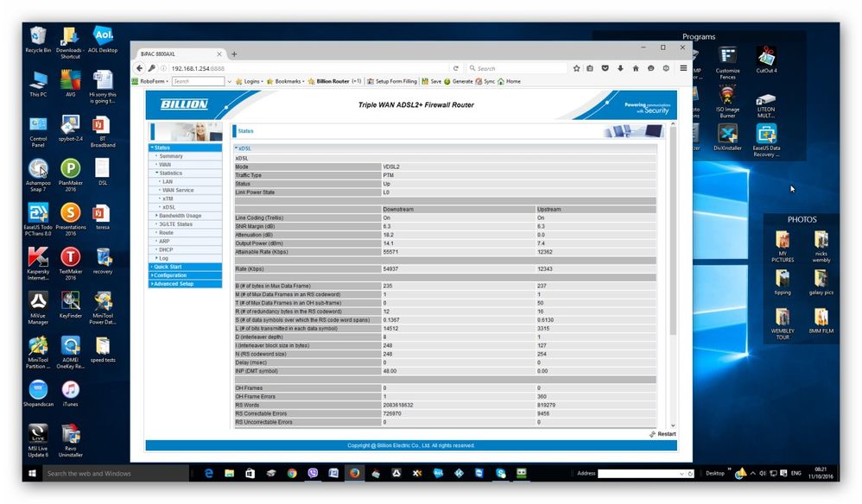Image resolution: width=862 pixels, height=504 pixels.
Task: Open Skype from the taskbar
Action: tap(500, 473)
